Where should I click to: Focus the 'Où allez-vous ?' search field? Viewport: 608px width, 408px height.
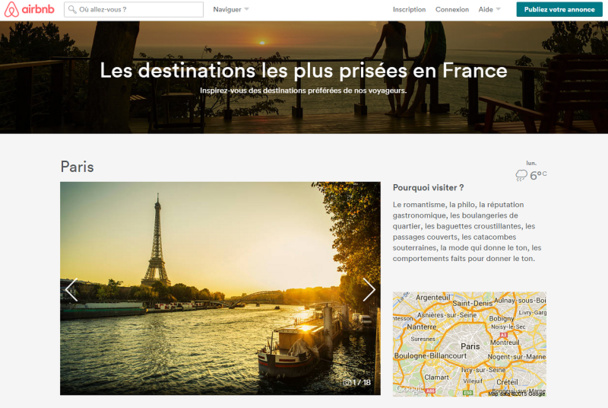[134, 9]
